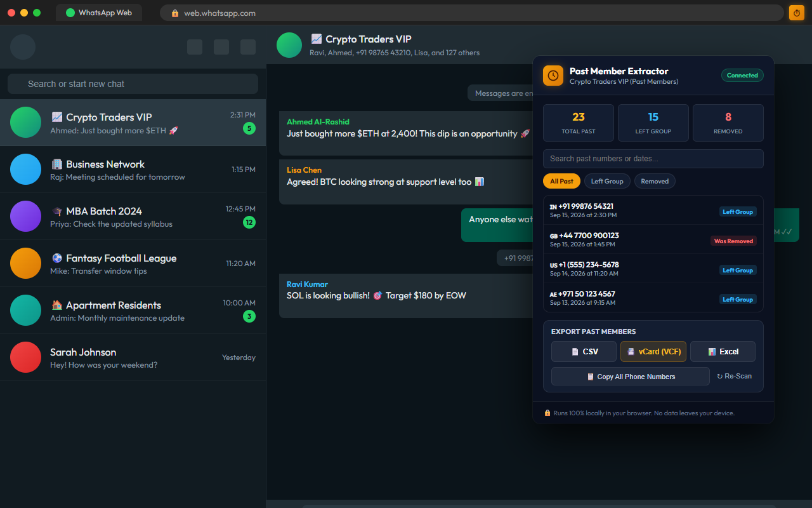
Task: Click Lisa Chen's sender name in the chat
Action: (304, 170)
